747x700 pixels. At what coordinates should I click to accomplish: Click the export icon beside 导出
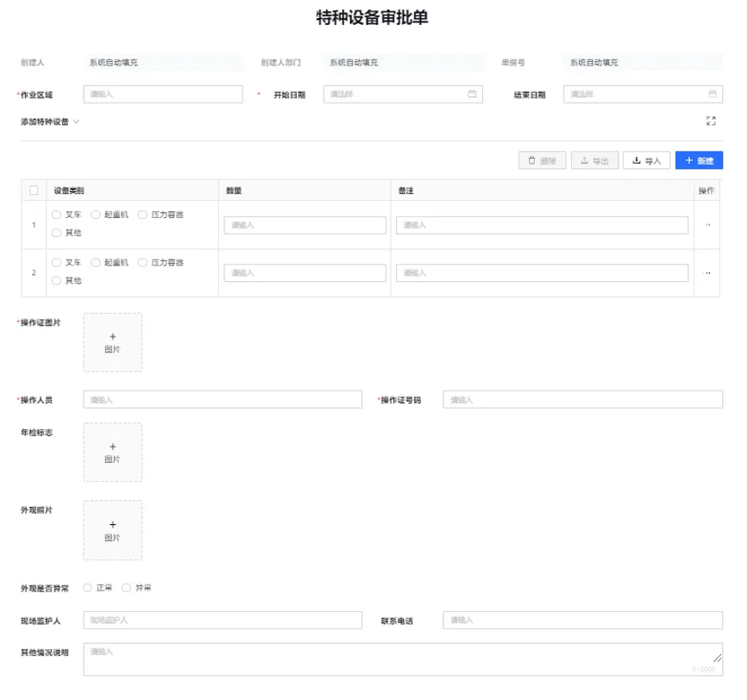tap(585, 159)
